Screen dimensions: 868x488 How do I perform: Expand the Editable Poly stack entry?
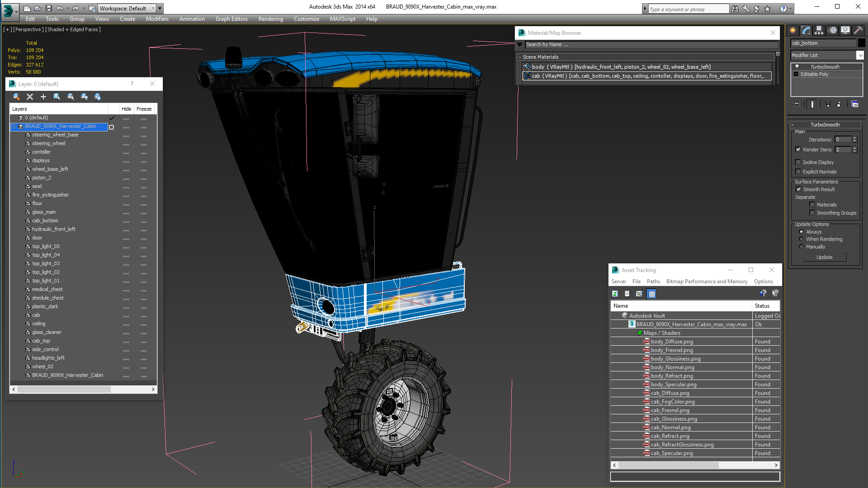coord(796,74)
